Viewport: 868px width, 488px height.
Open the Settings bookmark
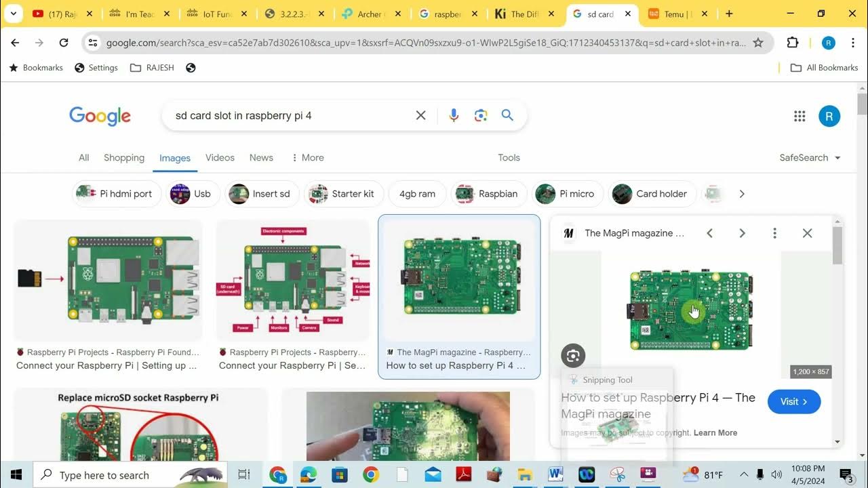pyautogui.click(x=96, y=68)
